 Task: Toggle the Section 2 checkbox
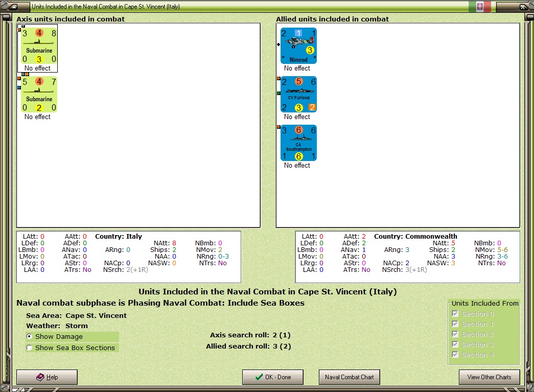coord(455,334)
